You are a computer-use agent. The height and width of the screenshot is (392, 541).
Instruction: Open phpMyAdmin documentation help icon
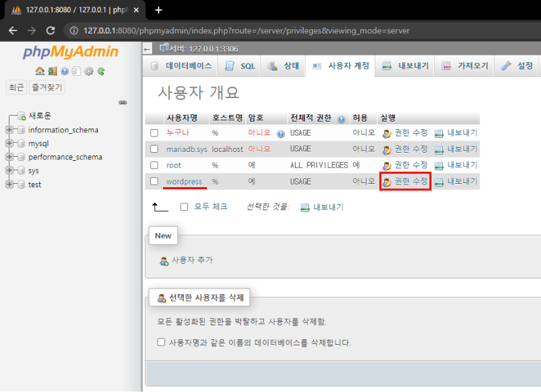click(64, 71)
